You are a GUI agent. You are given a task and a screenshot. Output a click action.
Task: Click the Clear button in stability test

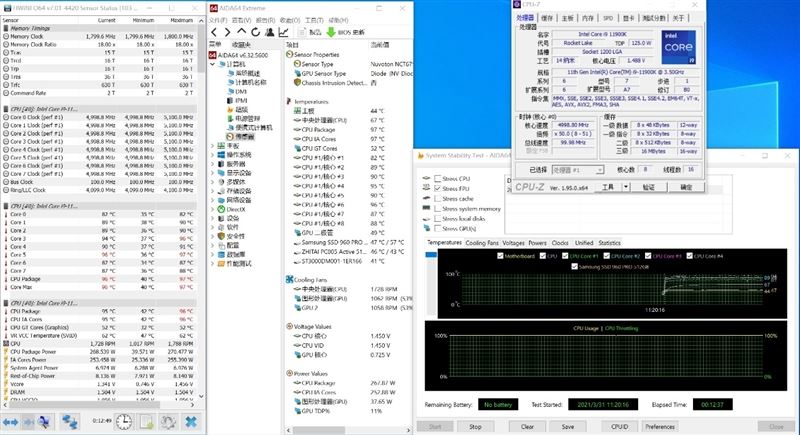[x=527, y=426]
